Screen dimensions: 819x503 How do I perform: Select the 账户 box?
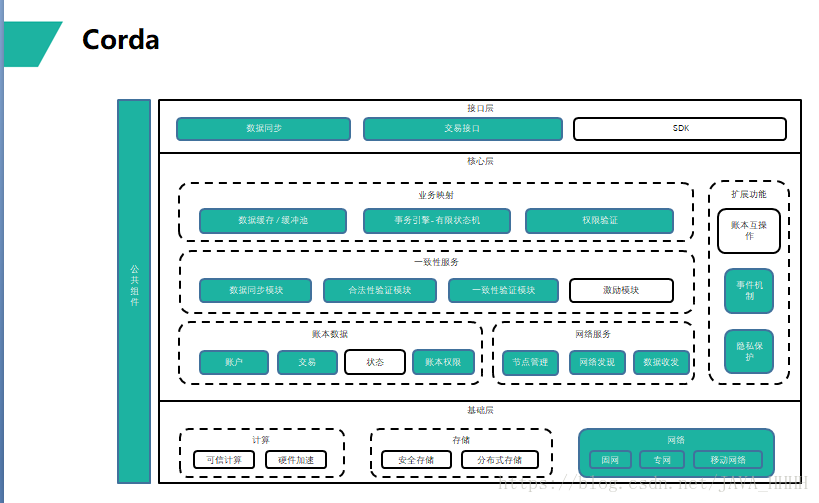point(234,362)
